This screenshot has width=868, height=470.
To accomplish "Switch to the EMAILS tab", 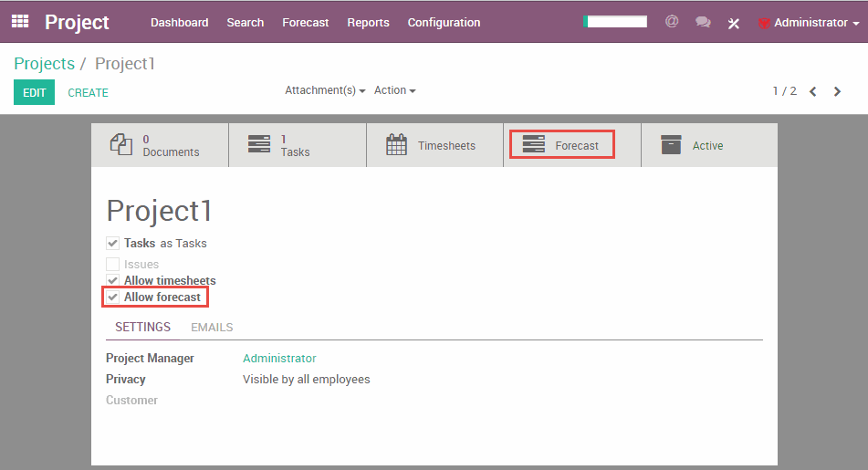I will [212, 328].
